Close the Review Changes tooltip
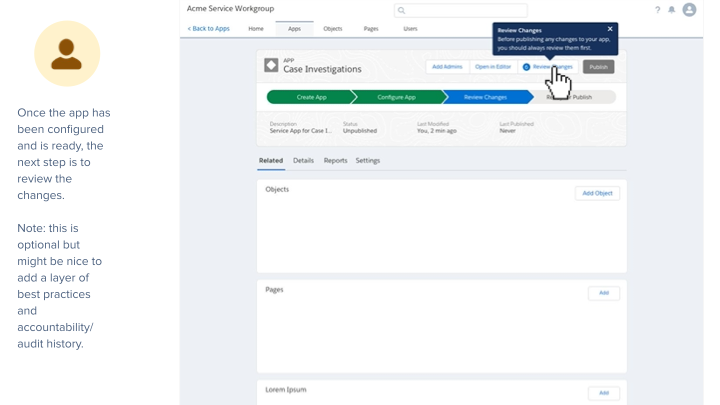720x405 pixels. (610, 29)
